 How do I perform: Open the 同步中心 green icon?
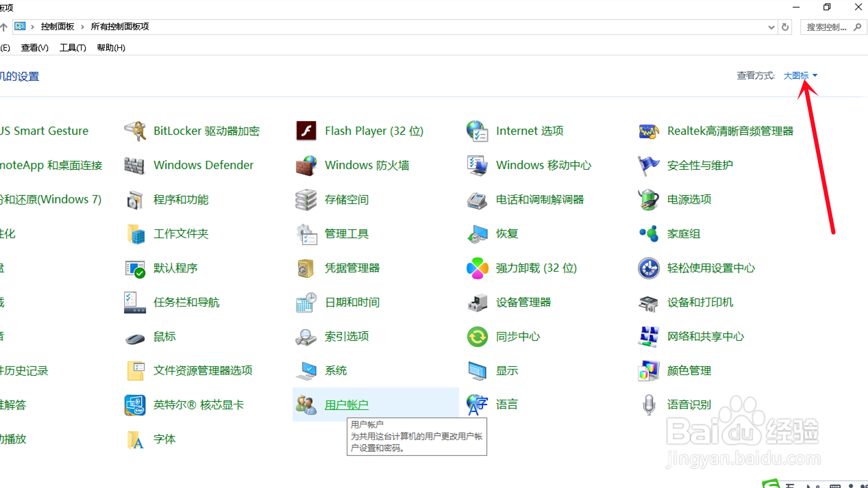[x=478, y=336]
